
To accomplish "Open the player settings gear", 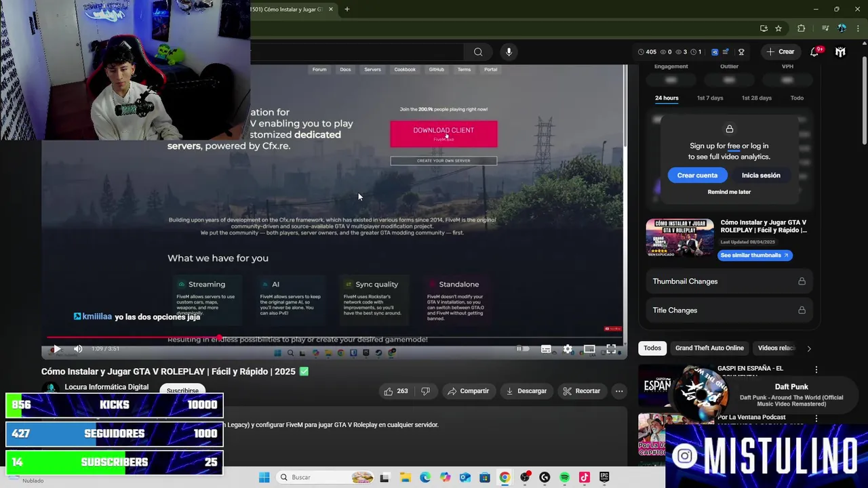I will [568, 349].
